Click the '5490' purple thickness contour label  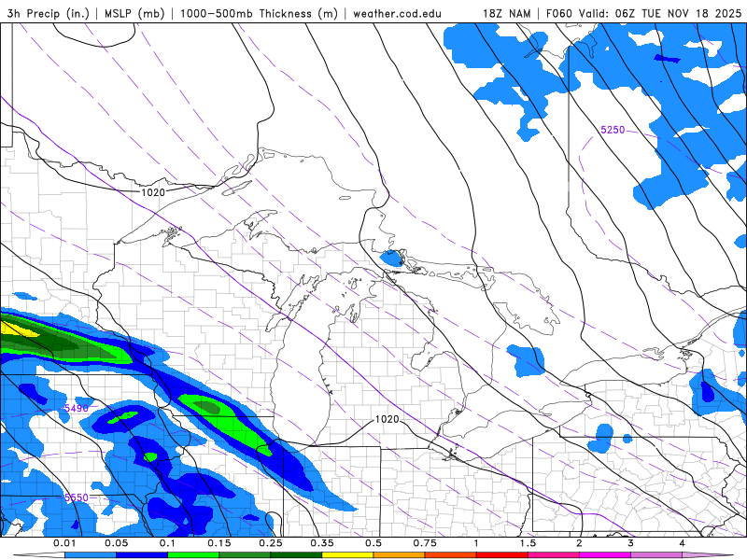click(x=77, y=408)
